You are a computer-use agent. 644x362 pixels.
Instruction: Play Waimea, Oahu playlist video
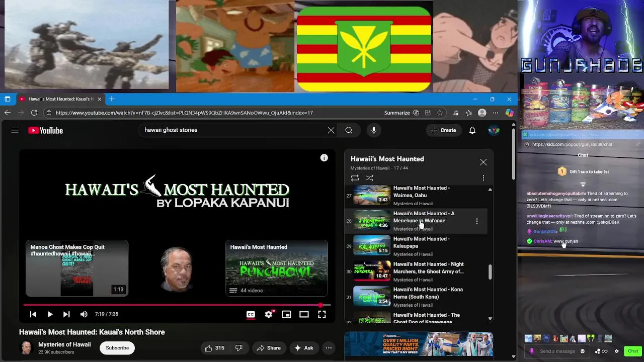click(x=416, y=196)
